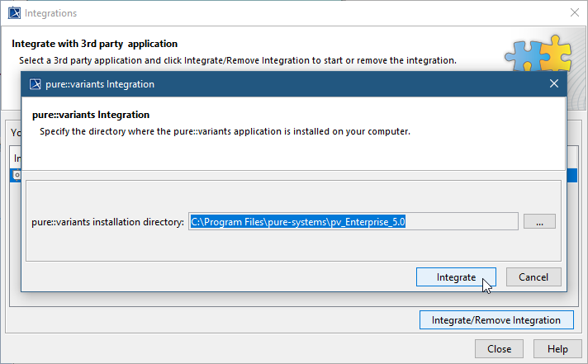Open the directory browse (...) button
588x364 pixels.
point(539,221)
